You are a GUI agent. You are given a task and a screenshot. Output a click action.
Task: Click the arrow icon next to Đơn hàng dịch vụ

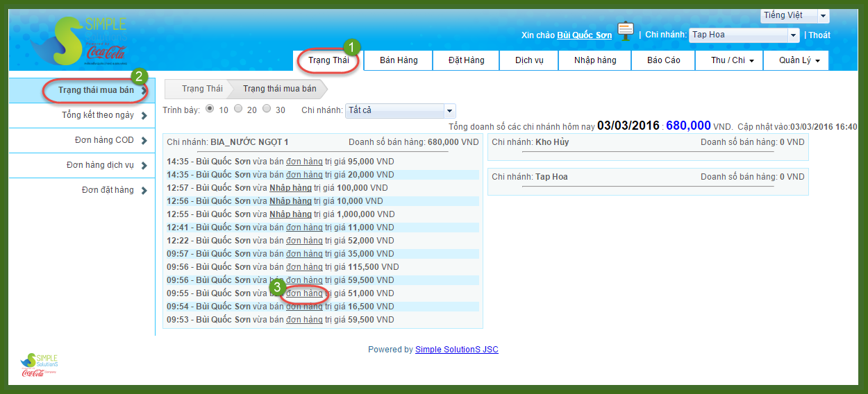(144, 166)
